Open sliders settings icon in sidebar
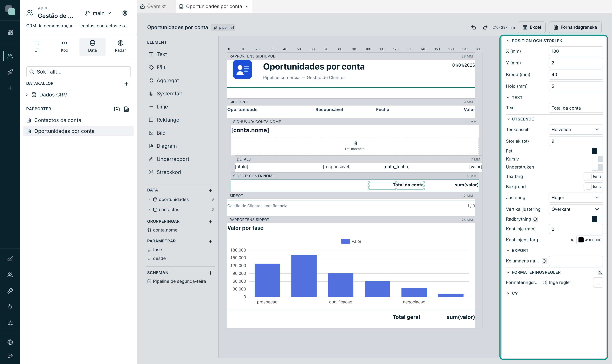 (x=10, y=323)
